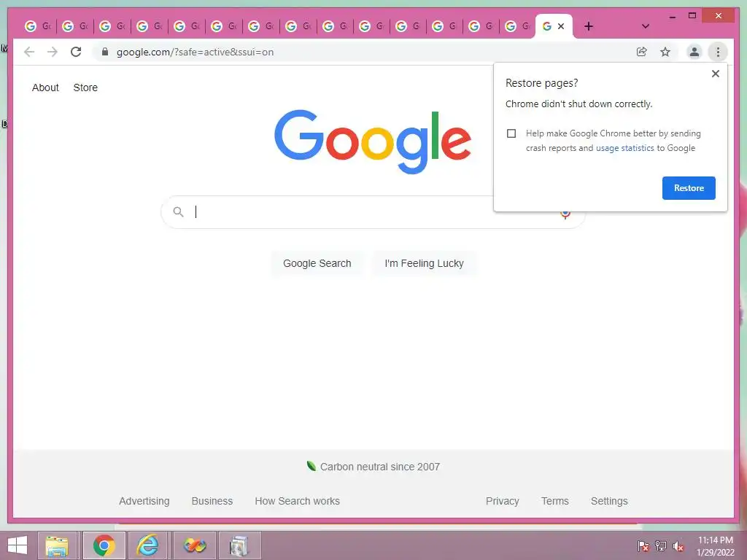This screenshot has width=747, height=560.
Task: View site info via the padlock icon
Action: tap(105, 52)
